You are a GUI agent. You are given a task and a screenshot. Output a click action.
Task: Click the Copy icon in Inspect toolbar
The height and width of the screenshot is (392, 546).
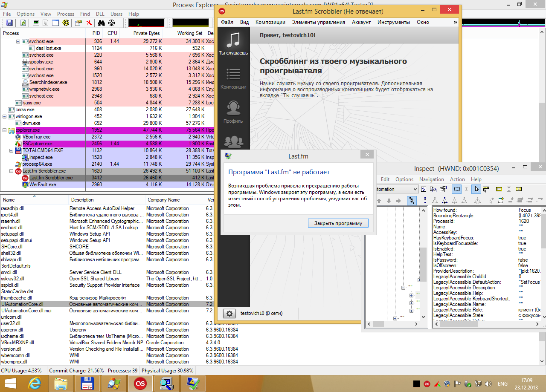pos(433,189)
